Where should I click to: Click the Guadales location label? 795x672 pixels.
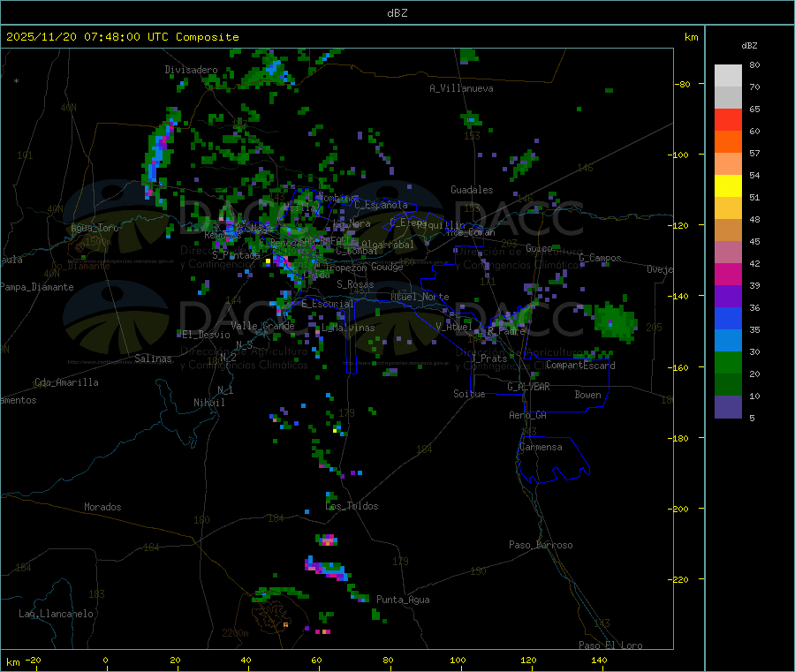[x=472, y=190]
